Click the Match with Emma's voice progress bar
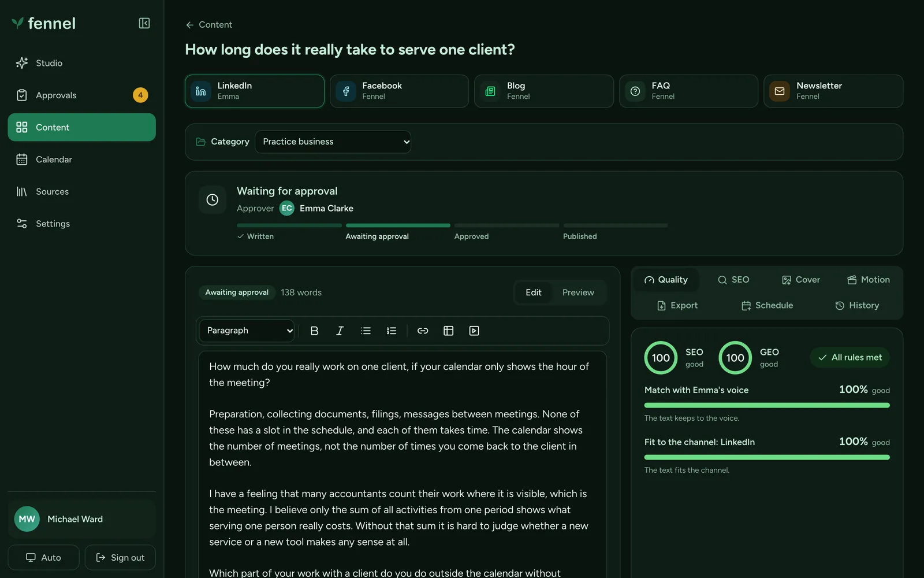Image resolution: width=924 pixels, height=578 pixels. 767,405
